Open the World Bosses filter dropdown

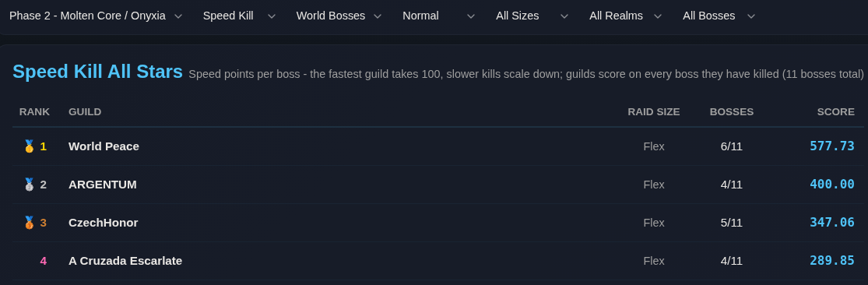point(339,16)
